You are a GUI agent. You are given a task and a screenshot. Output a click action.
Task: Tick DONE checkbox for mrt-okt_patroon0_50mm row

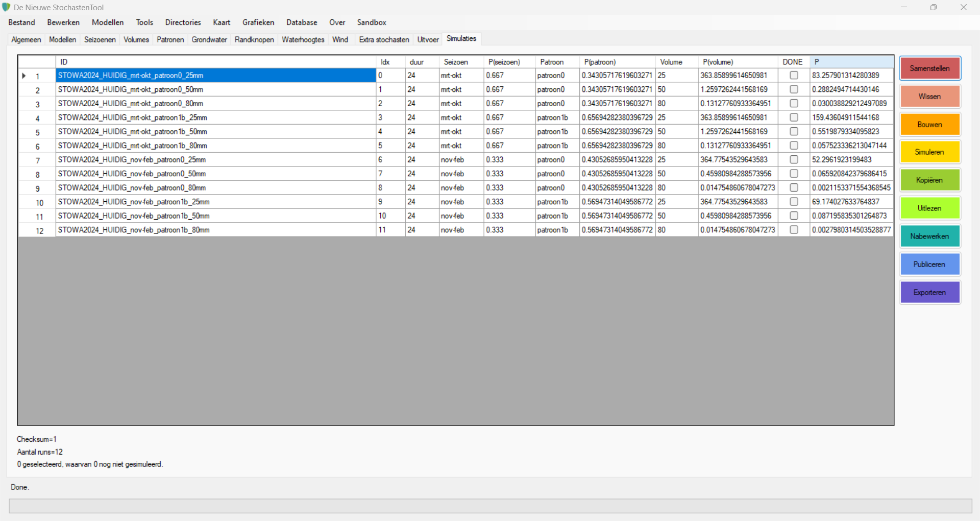coord(794,89)
